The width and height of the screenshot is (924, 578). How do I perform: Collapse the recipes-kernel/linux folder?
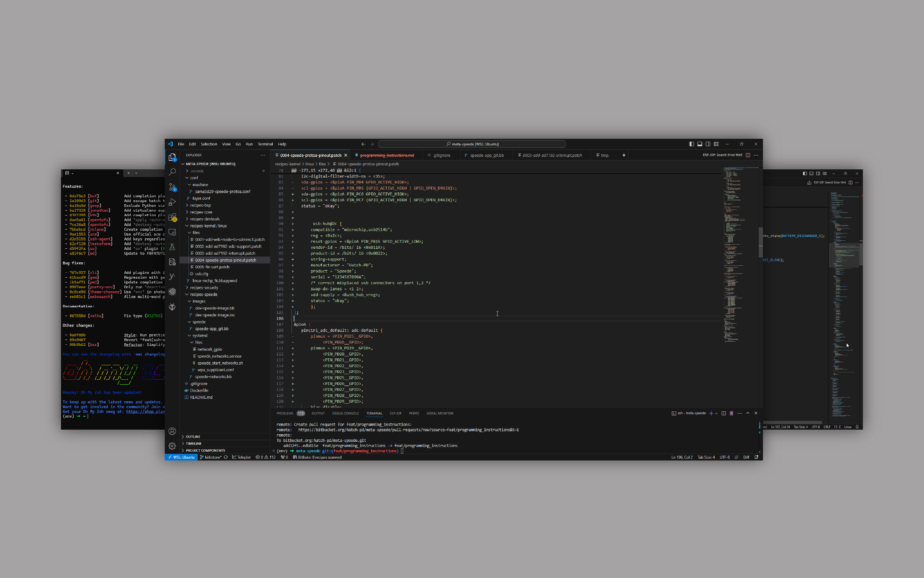208,225
